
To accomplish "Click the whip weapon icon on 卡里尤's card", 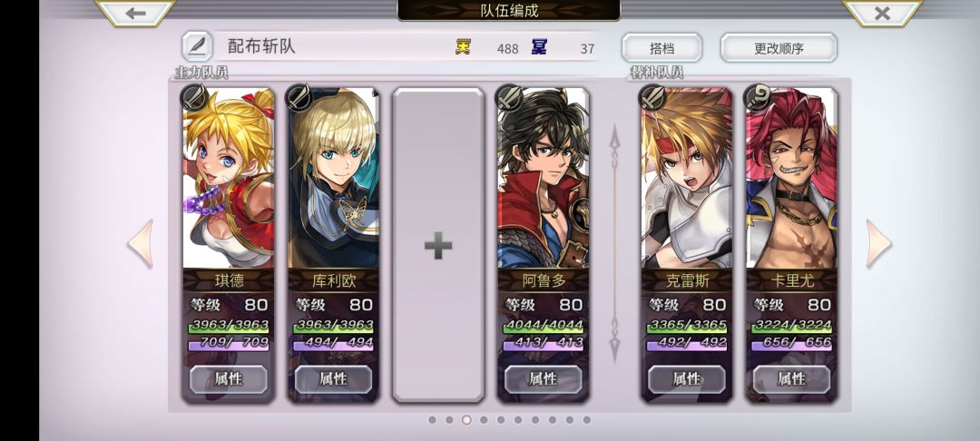I will pos(758,97).
